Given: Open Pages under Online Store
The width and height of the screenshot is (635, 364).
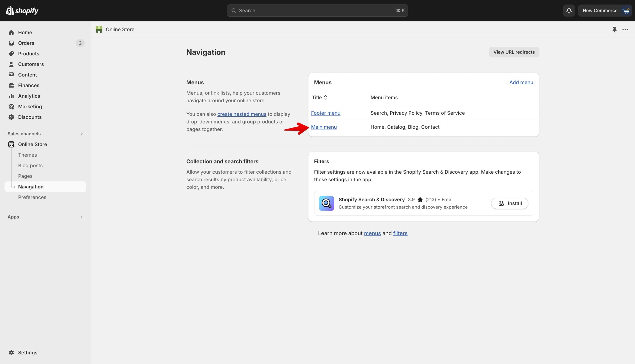Looking at the screenshot, I should pyautogui.click(x=25, y=176).
